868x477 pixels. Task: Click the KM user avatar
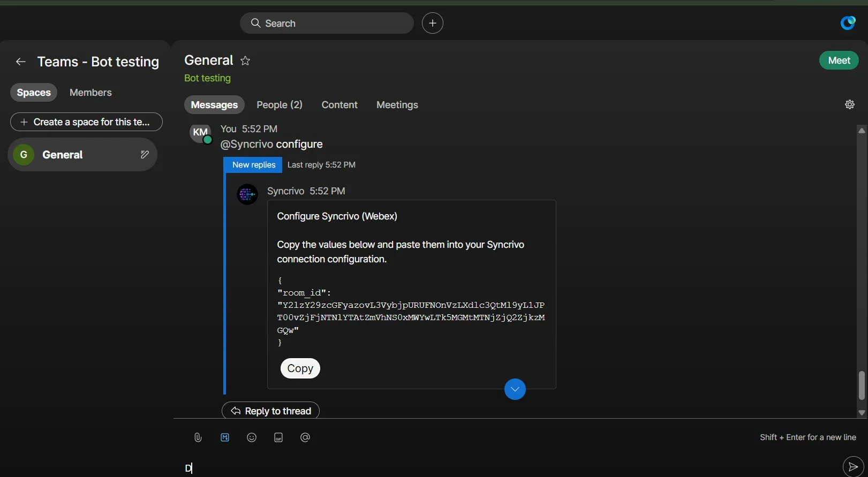click(x=200, y=133)
